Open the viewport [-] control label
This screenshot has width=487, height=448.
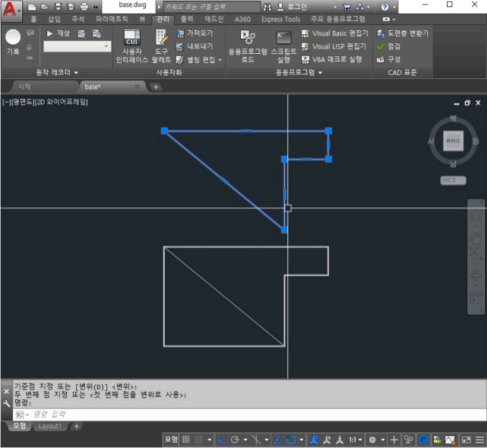coord(7,102)
